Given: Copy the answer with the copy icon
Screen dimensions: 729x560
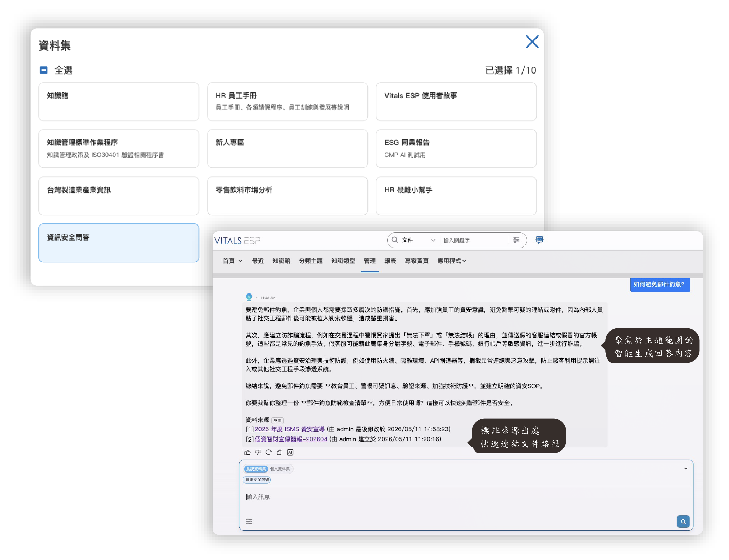Looking at the screenshot, I should [x=279, y=452].
